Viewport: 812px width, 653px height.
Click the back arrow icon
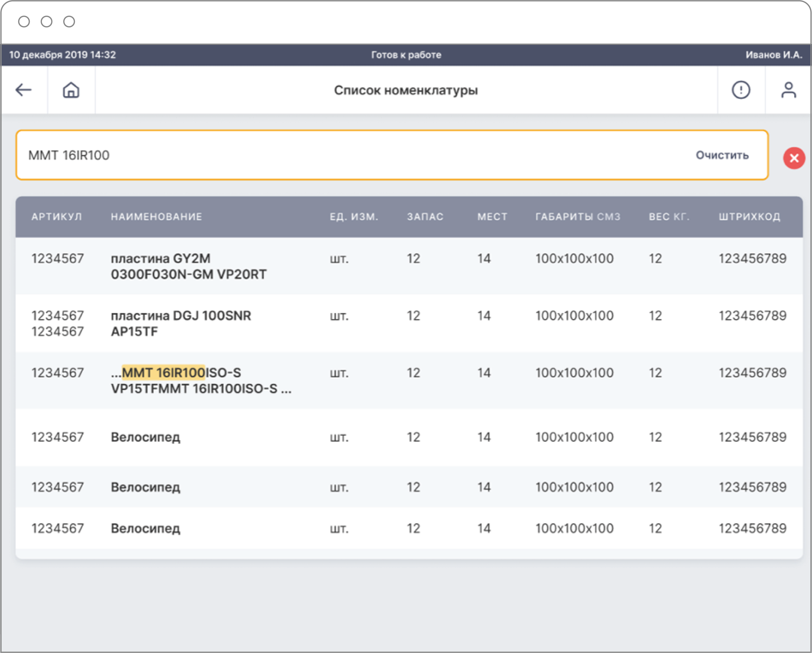(23, 90)
